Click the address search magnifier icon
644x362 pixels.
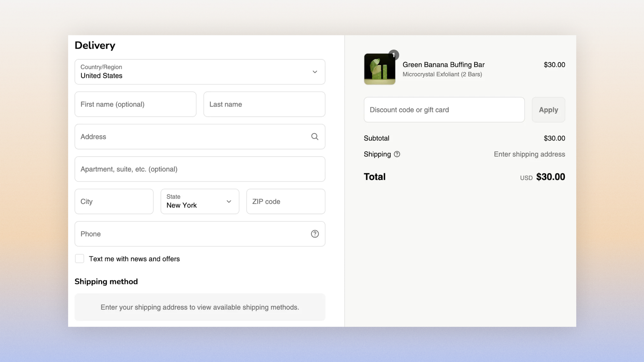(x=315, y=137)
